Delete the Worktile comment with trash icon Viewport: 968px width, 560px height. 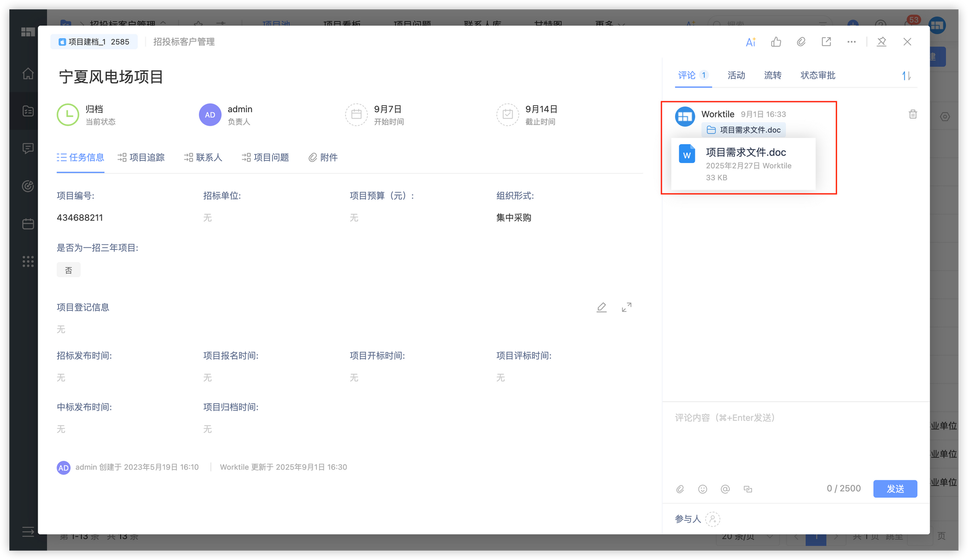click(912, 115)
